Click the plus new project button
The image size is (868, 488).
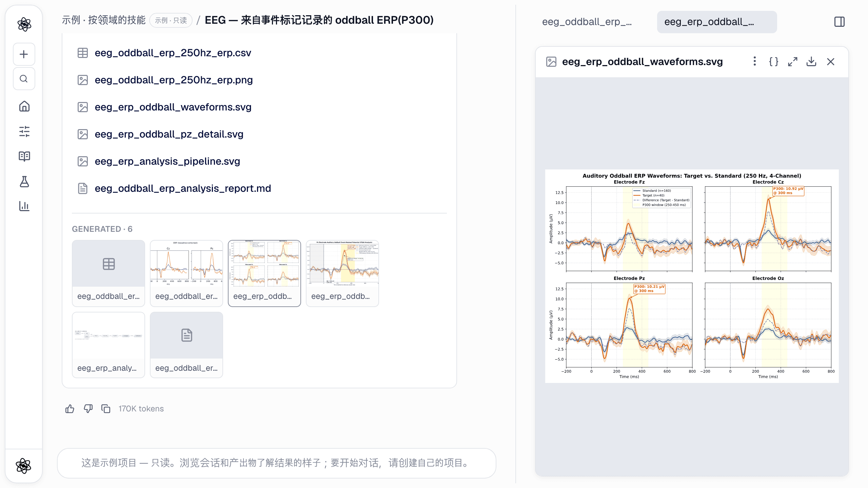pyautogui.click(x=24, y=54)
